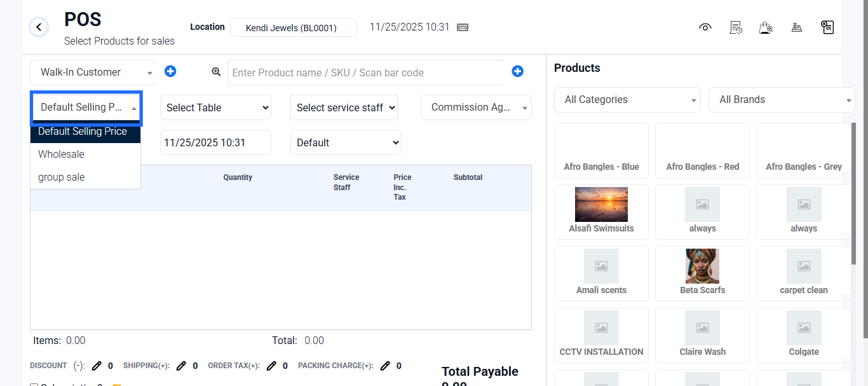Click the Total Payable label
868x386 pixels.
[x=480, y=371]
